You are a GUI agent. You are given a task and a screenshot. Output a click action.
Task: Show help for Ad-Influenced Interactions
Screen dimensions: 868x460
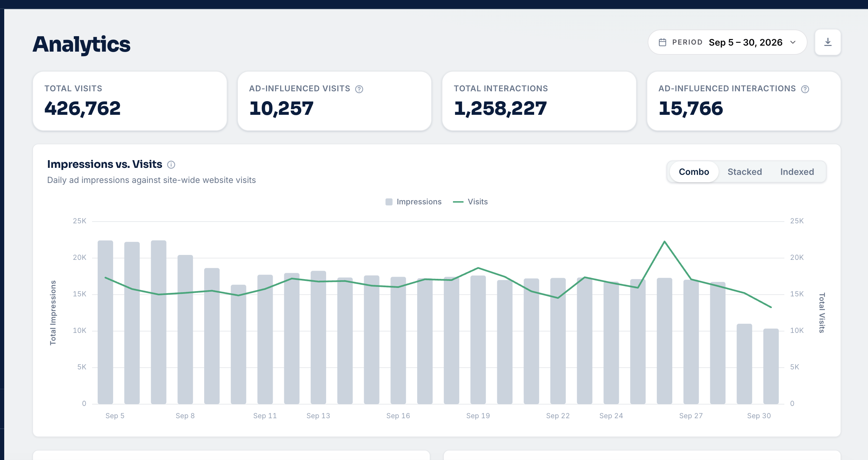point(805,89)
